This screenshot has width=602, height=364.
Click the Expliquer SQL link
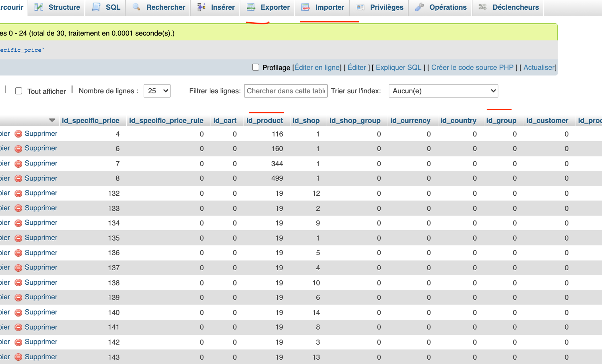tap(398, 67)
